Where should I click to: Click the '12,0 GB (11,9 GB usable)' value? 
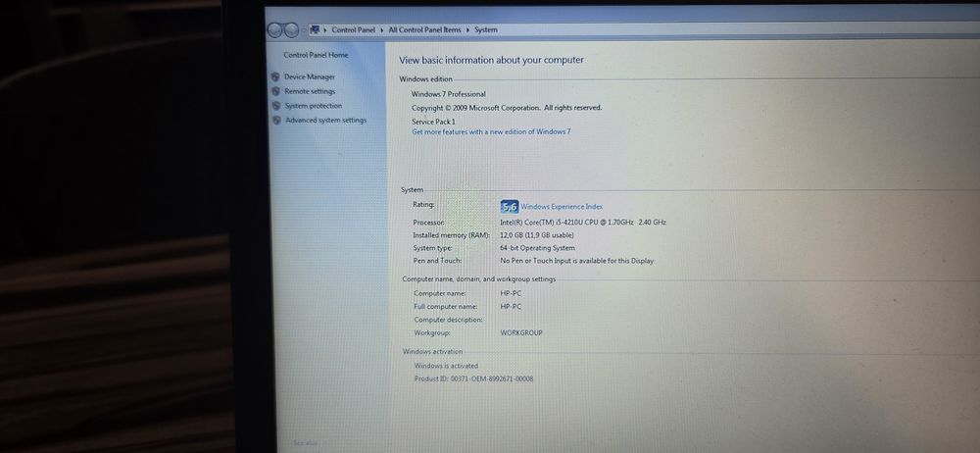pos(537,235)
